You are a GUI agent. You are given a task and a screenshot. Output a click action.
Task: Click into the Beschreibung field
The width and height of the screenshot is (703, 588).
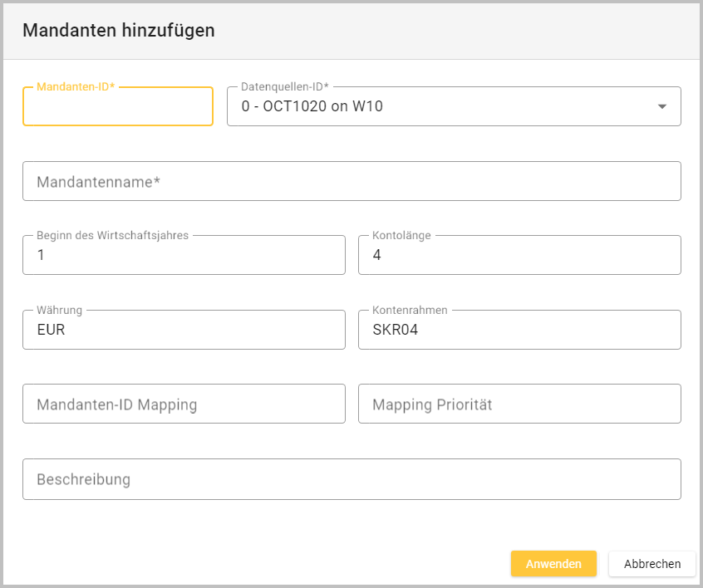click(x=351, y=479)
